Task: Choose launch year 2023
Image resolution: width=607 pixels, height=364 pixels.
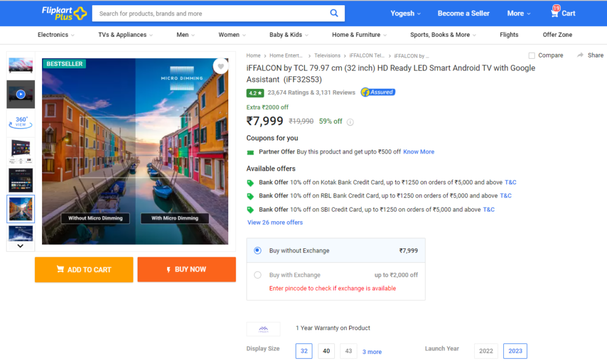Action: pos(515,351)
